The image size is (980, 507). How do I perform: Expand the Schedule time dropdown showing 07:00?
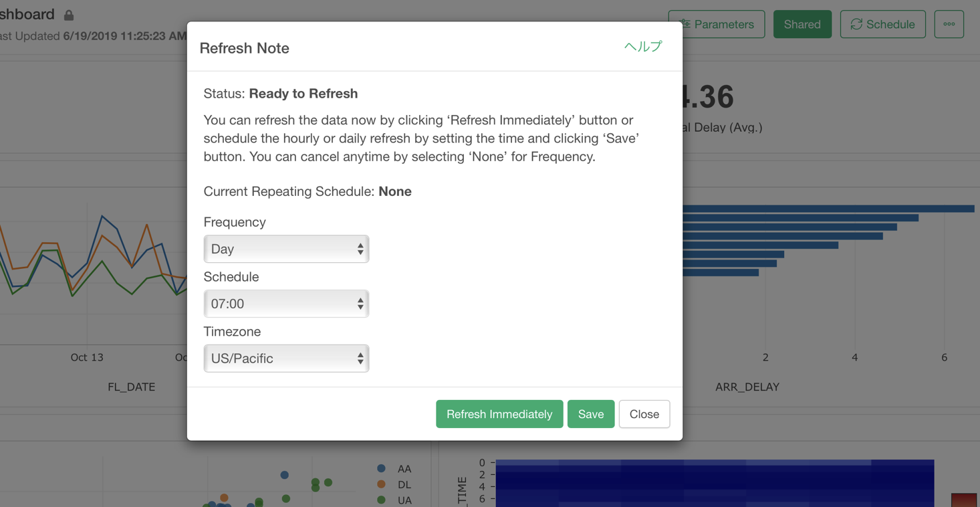point(286,304)
